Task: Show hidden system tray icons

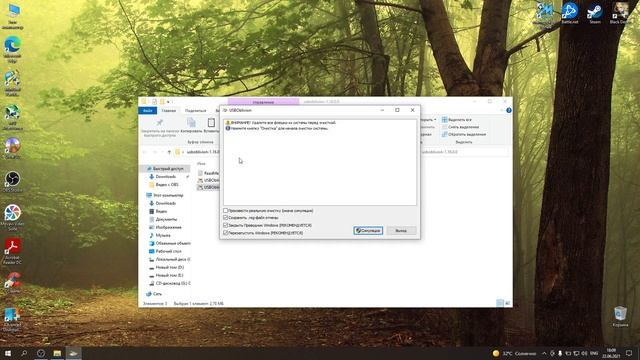Action: 544,353
